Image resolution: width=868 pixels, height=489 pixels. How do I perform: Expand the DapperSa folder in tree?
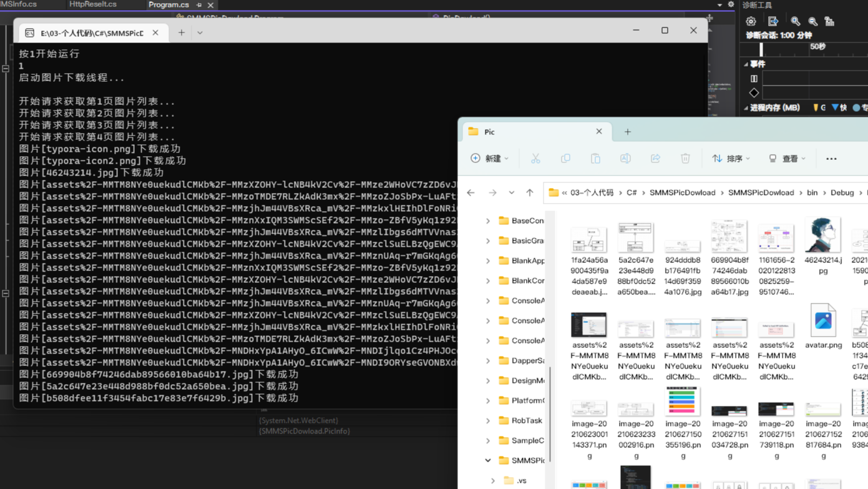coord(488,360)
